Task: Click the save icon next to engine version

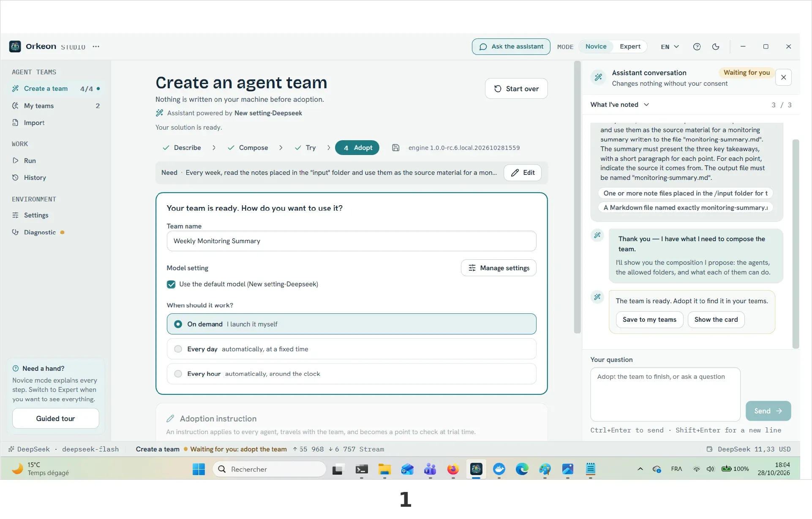Action: pos(395,148)
